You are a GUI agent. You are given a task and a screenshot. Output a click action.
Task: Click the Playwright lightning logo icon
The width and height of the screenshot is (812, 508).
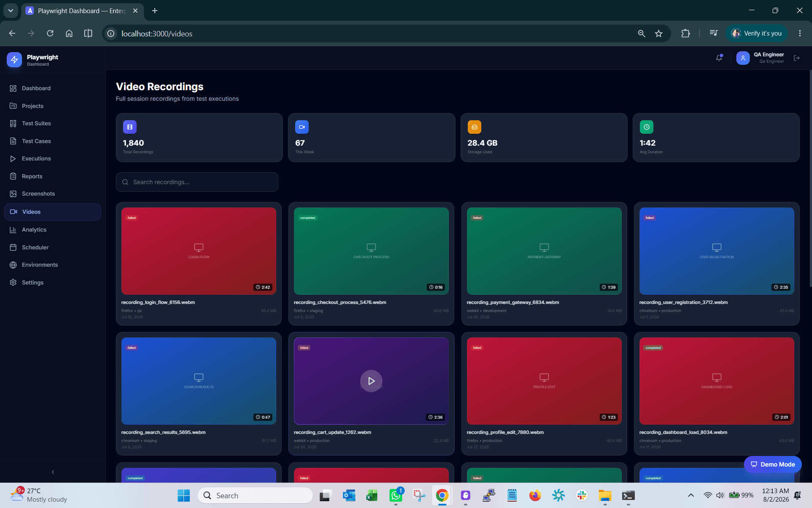point(14,60)
